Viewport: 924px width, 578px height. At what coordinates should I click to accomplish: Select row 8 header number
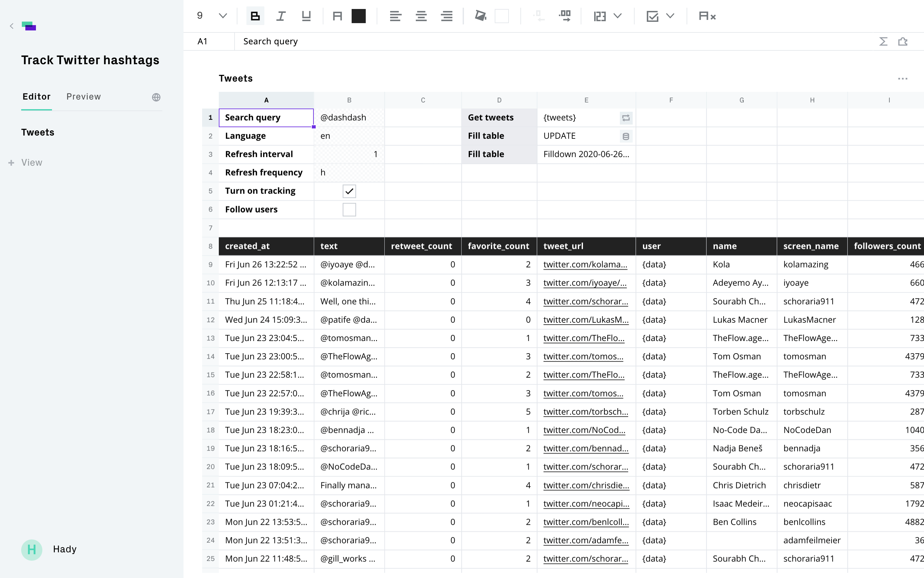pyautogui.click(x=210, y=246)
